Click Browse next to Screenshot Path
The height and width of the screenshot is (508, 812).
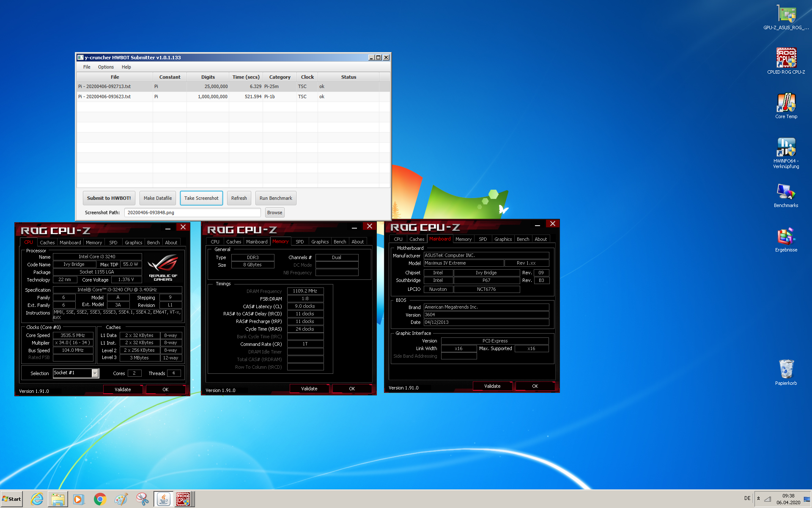tap(274, 213)
